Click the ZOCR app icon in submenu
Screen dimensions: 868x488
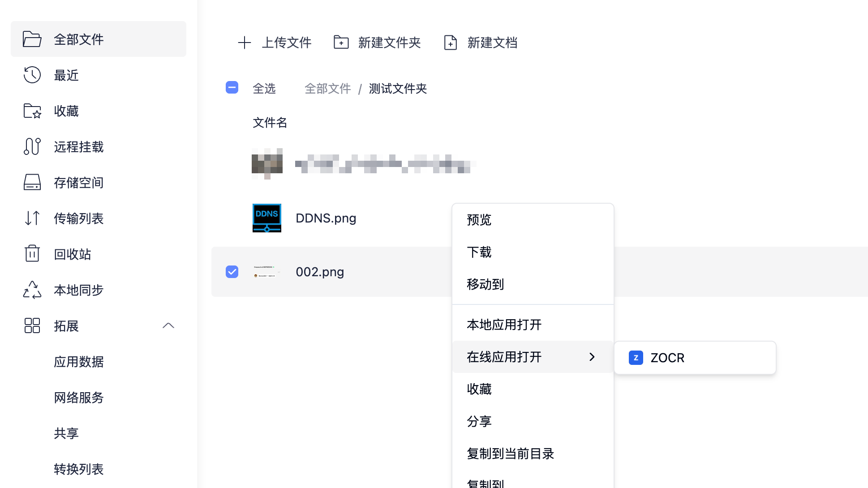click(x=636, y=358)
